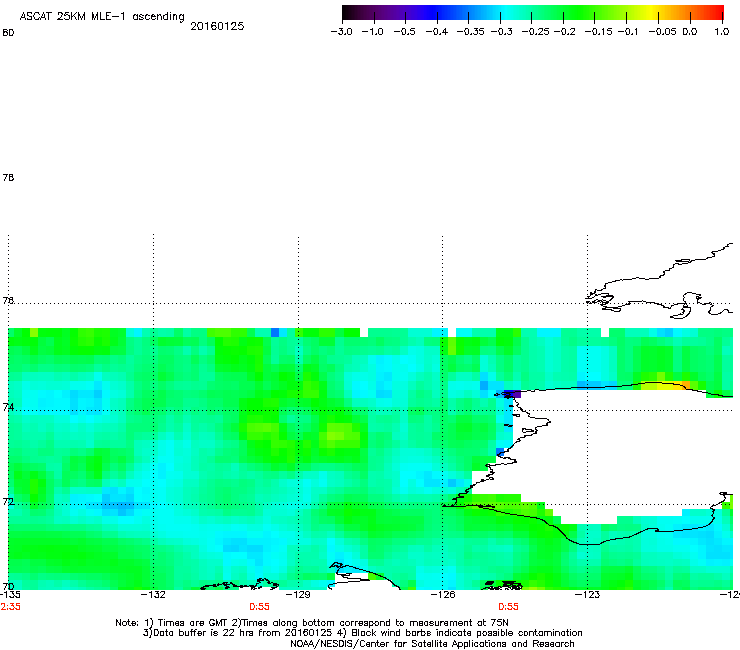The height and width of the screenshot is (650, 740).
Task: Click the latitude label "74"
Action: (8, 407)
